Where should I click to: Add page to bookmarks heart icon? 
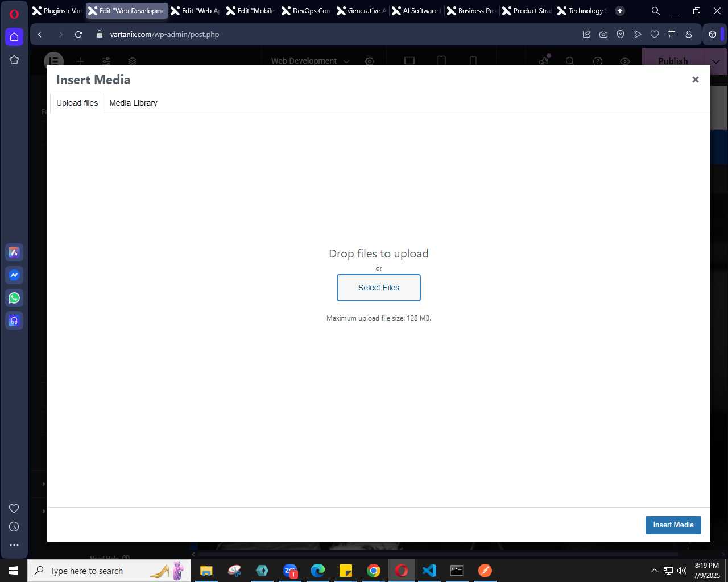(655, 35)
